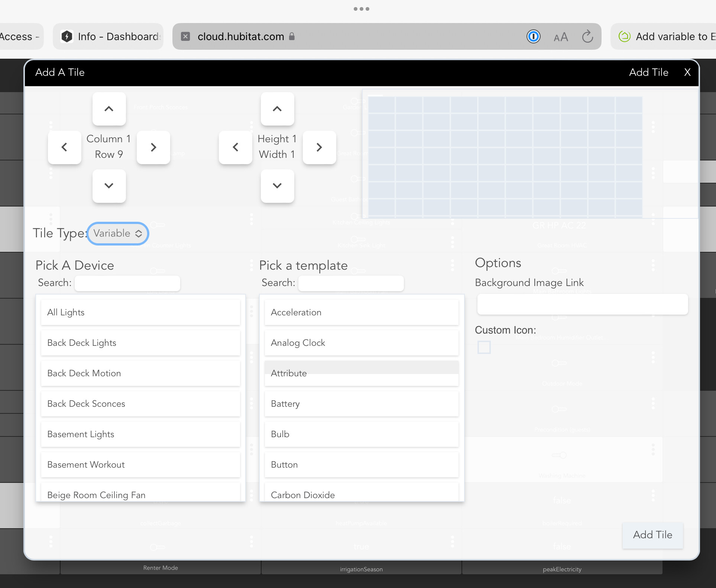Enable the Custom Icon checkbox
The height and width of the screenshot is (588, 716).
(x=484, y=347)
